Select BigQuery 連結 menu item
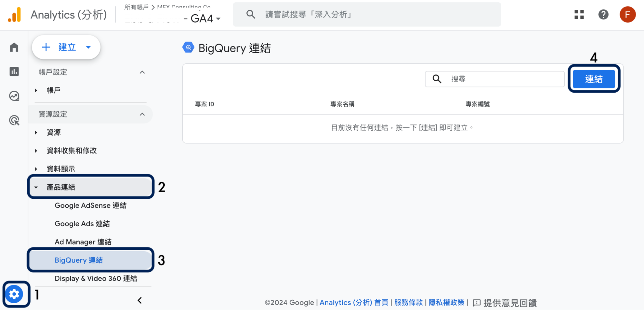644x310 pixels. coord(91,260)
